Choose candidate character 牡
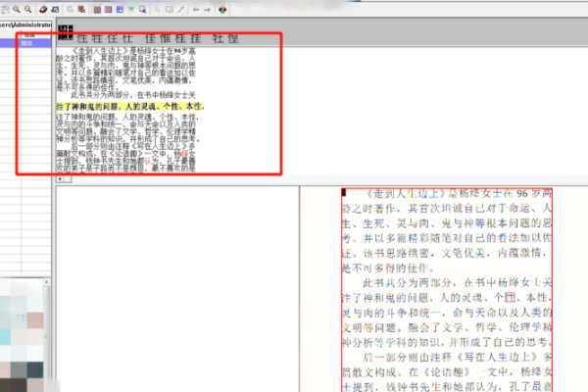This screenshot has height=392, width=588. point(218,38)
